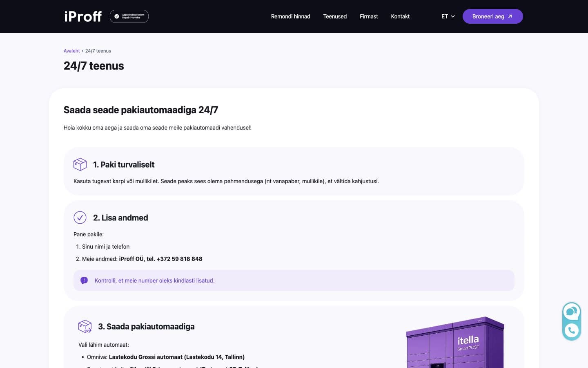Click the package box icon beside Paki turvaliselt
588x368 pixels.
click(80, 164)
